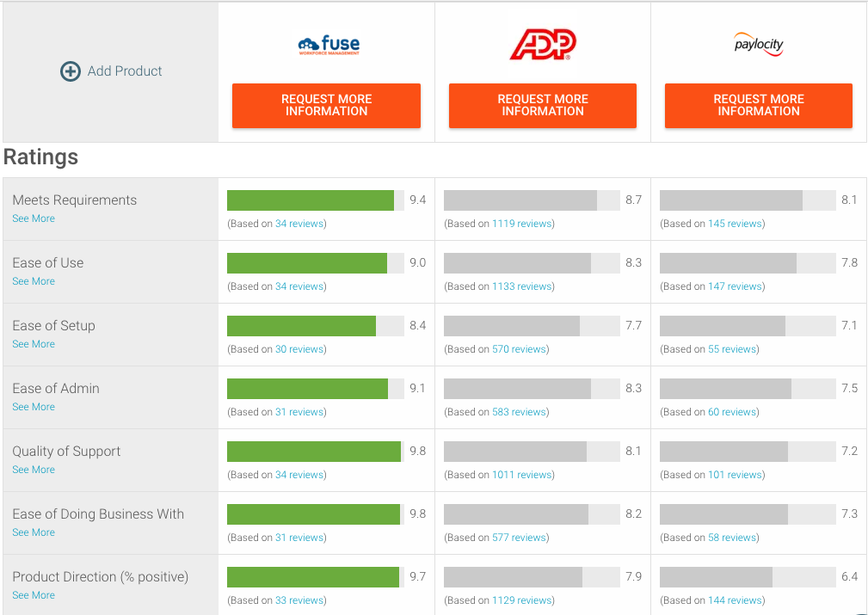The width and height of the screenshot is (868, 615).
Task: Click the Add Product plus icon
Action: (x=71, y=71)
